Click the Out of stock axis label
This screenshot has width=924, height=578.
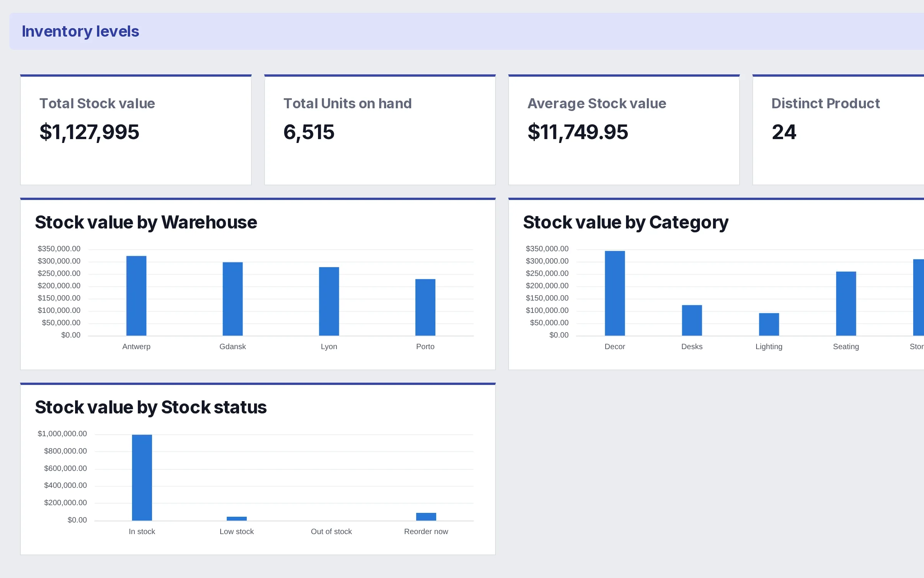[x=331, y=531]
